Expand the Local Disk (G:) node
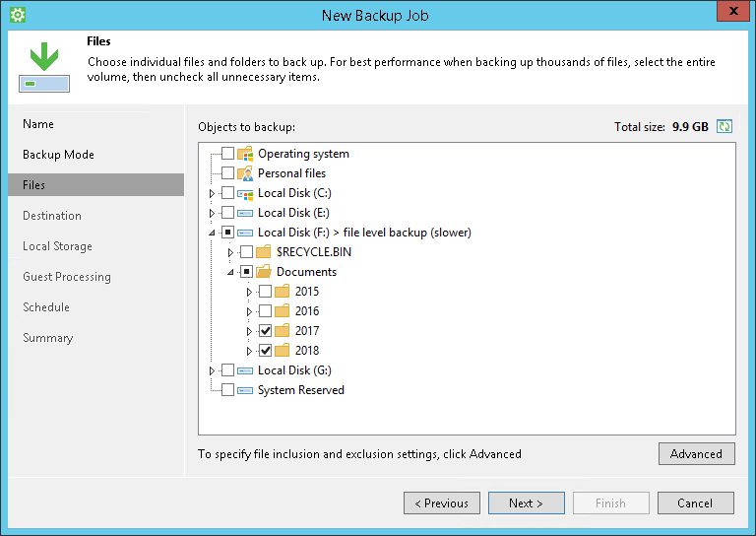The width and height of the screenshot is (756, 536). click(x=212, y=371)
